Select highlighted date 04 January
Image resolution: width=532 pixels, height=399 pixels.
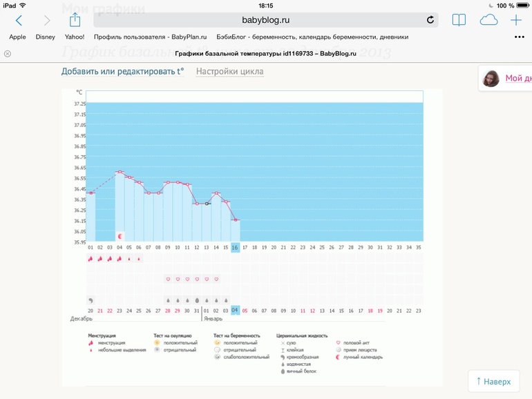(x=235, y=310)
